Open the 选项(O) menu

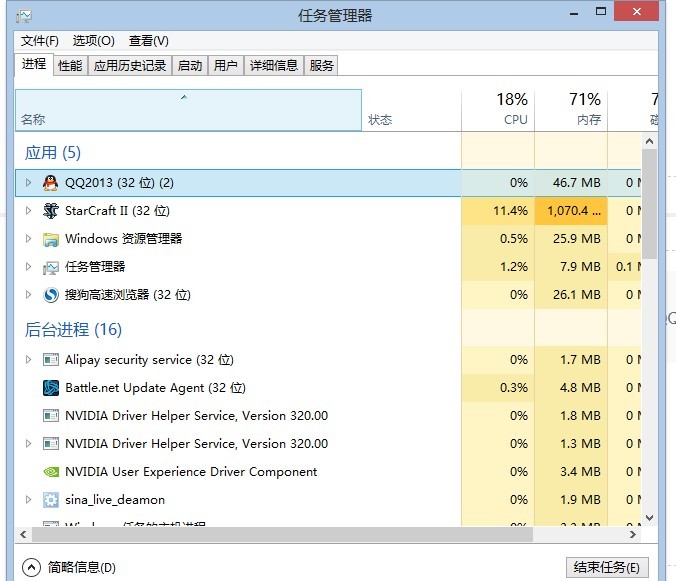pyautogui.click(x=94, y=41)
